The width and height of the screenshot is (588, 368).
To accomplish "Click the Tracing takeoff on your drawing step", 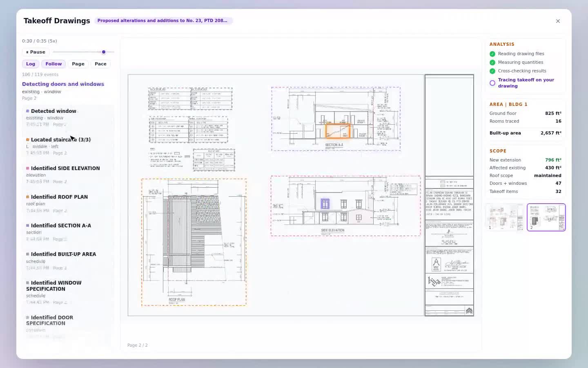I will tap(526, 83).
